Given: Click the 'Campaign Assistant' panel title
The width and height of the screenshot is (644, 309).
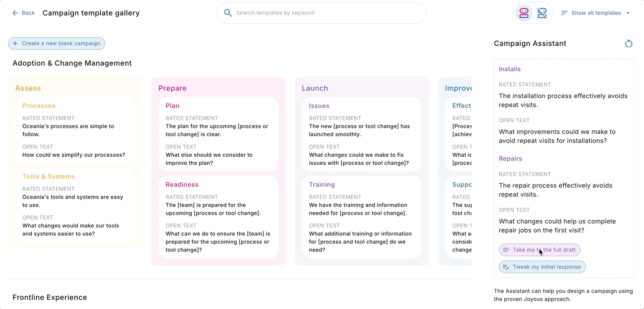Looking at the screenshot, I should pyautogui.click(x=530, y=43).
